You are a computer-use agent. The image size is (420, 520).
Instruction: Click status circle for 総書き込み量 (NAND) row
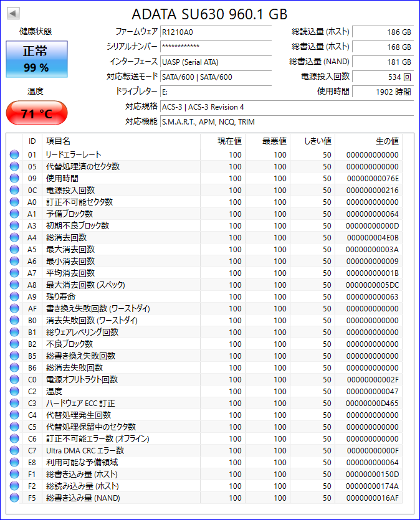(14, 498)
